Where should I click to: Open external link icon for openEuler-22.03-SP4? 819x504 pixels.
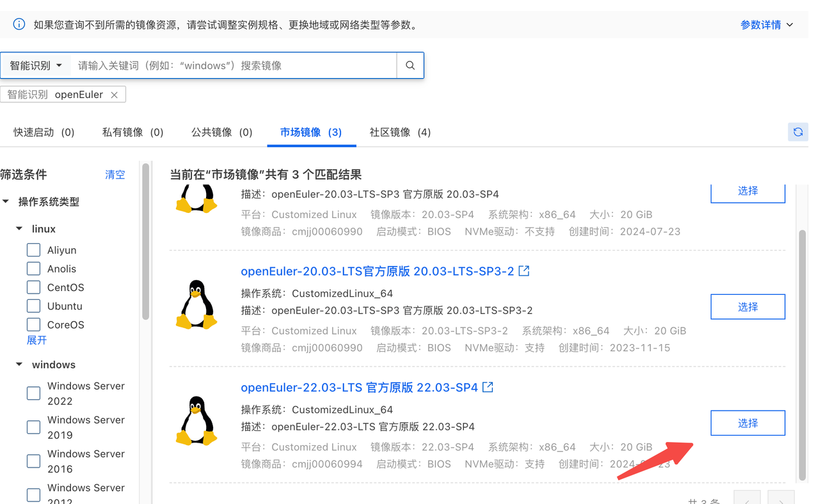(488, 387)
